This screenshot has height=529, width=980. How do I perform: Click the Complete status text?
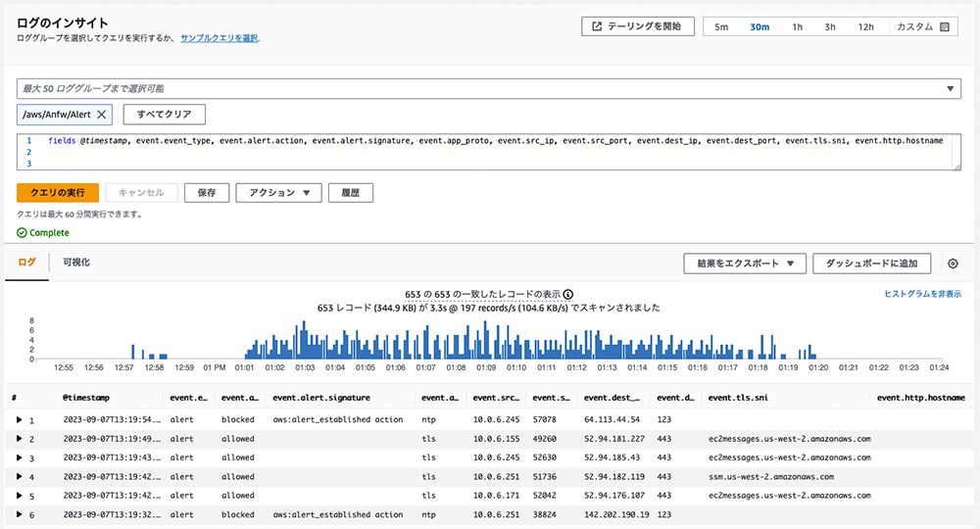pos(49,232)
